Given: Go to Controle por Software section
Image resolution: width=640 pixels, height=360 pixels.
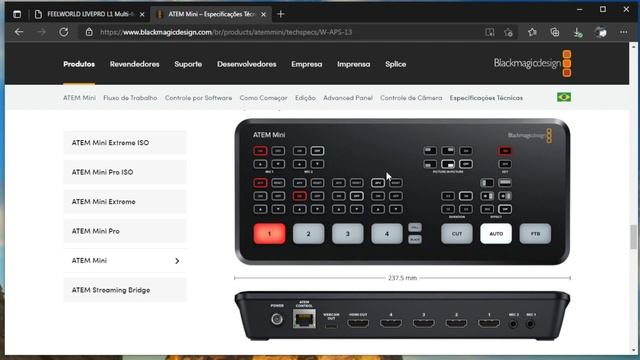Looking at the screenshot, I should click(x=198, y=98).
